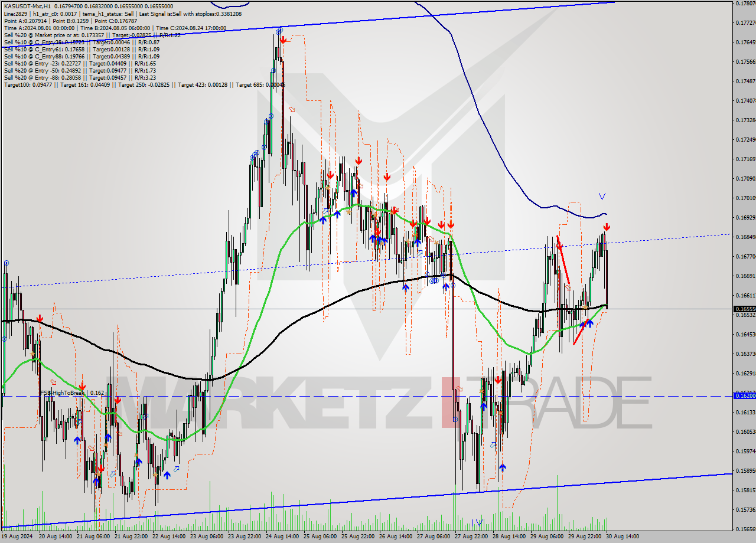
Task: Click the '30 Aug 14:00' time axis label
Action: 622,537
